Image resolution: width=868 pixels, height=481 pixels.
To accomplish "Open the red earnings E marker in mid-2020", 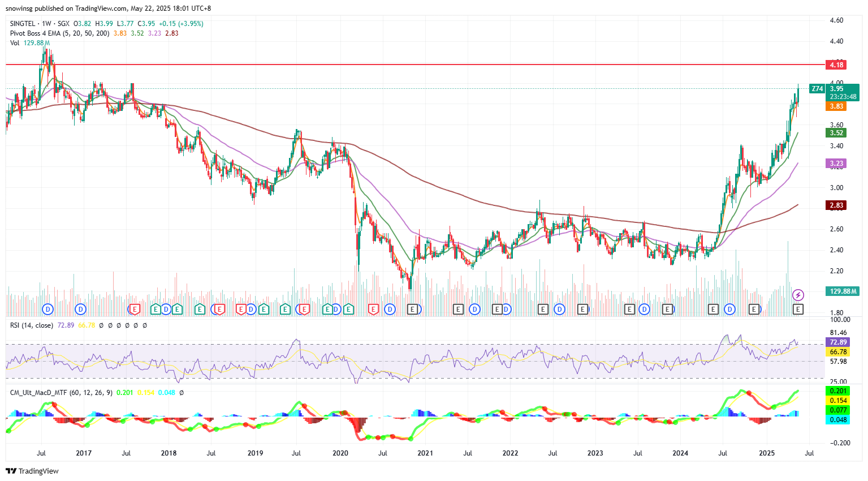I will point(373,309).
